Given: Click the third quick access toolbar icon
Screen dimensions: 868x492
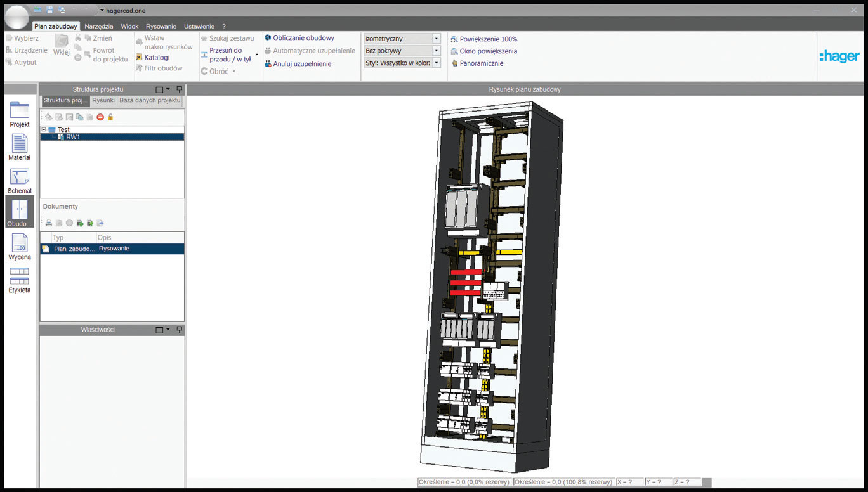Looking at the screenshot, I should (62, 10).
